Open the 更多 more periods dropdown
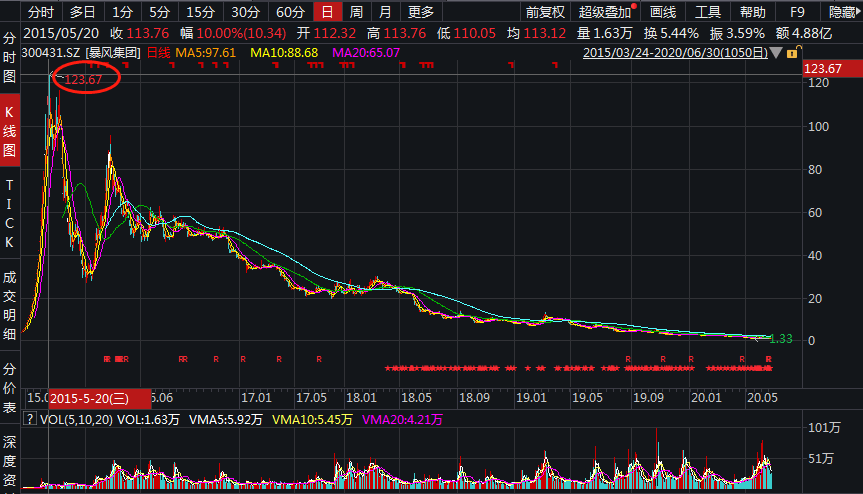 (422, 12)
